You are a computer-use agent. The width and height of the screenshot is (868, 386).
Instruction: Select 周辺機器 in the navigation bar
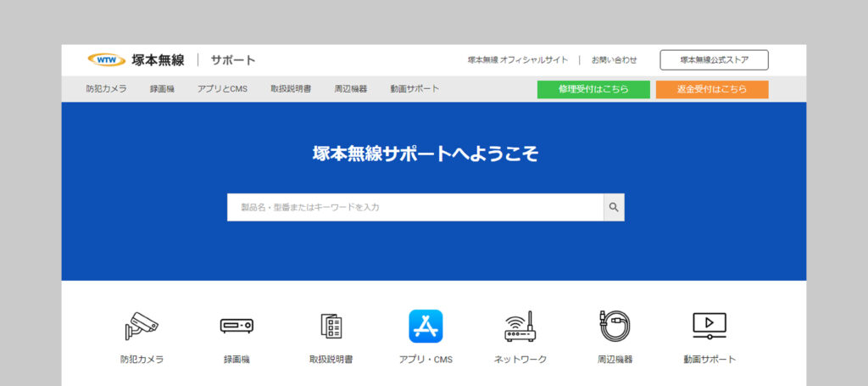pyautogui.click(x=350, y=88)
